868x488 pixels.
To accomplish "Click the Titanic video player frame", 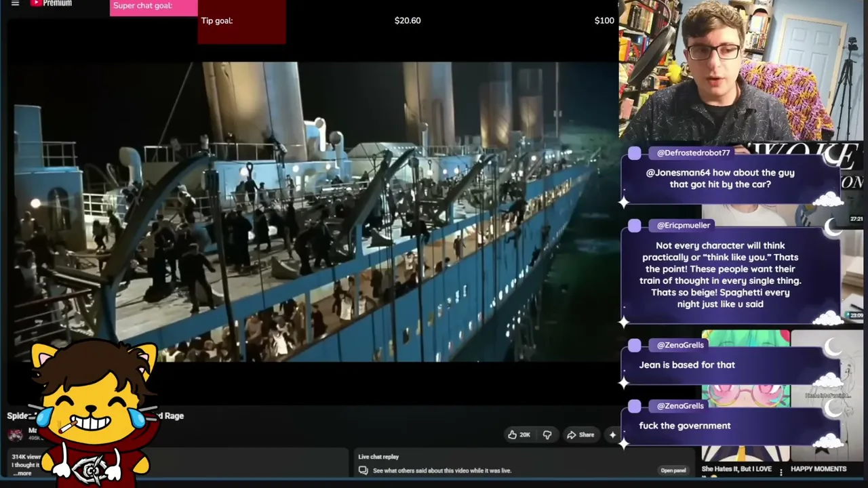I will click(x=314, y=211).
